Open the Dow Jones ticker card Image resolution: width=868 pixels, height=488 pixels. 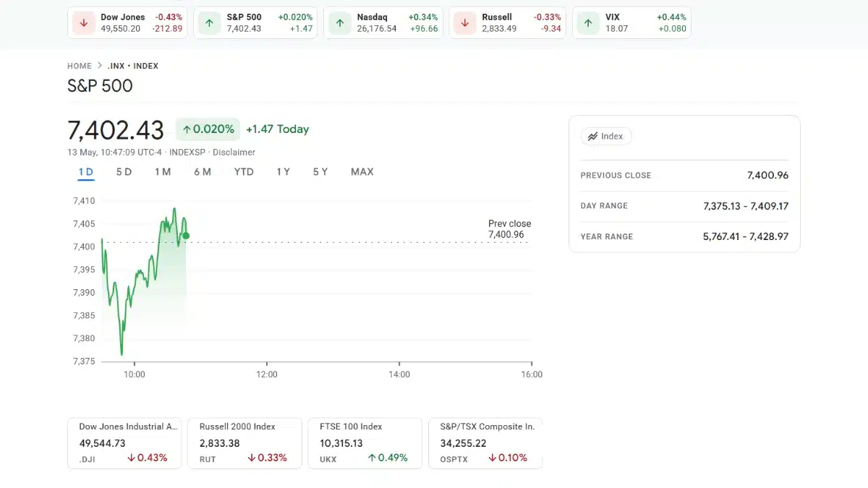click(129, 23)
